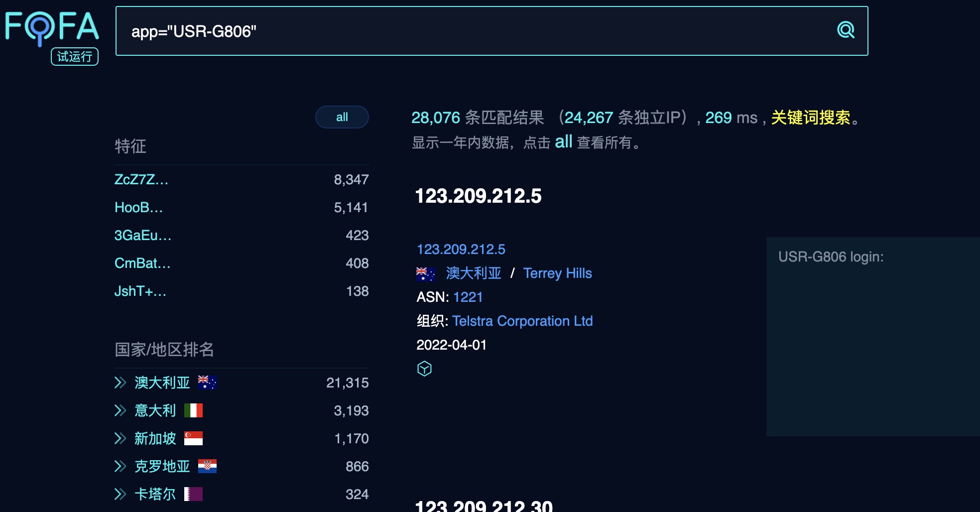Viewport: 980px width, 512px height.
Task: Click the Croatia flag in country ranking
Action: (207, 466)
